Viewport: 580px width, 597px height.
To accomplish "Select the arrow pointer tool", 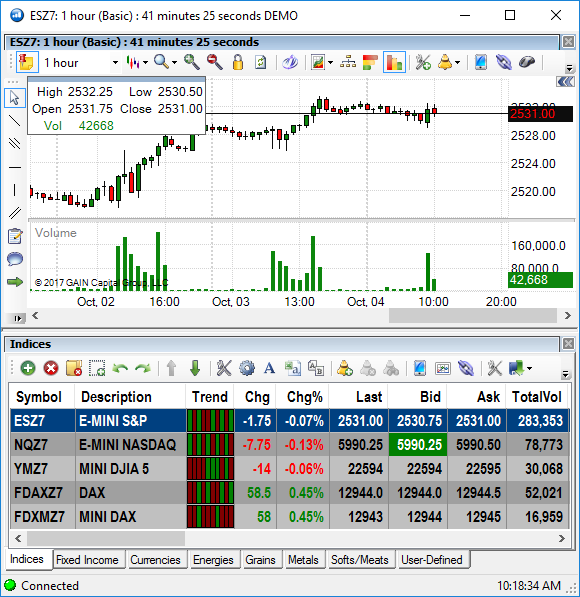I will (x=15, y=98).
